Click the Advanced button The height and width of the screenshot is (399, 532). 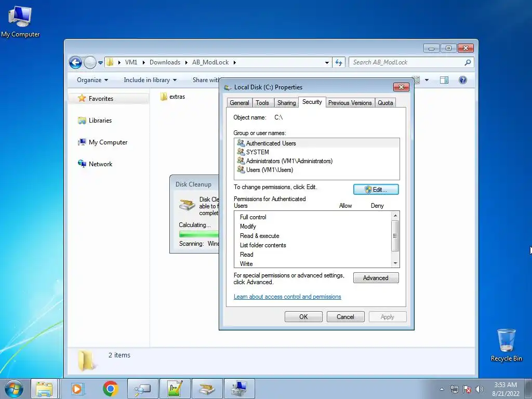coord(376,278)
